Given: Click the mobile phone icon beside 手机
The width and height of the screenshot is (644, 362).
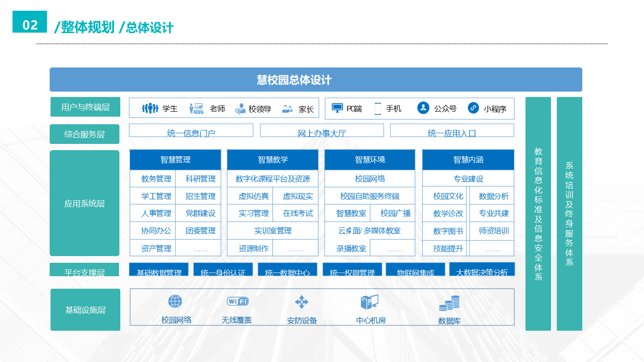Looking at the screenshot, I should click(x=378, y=109).
